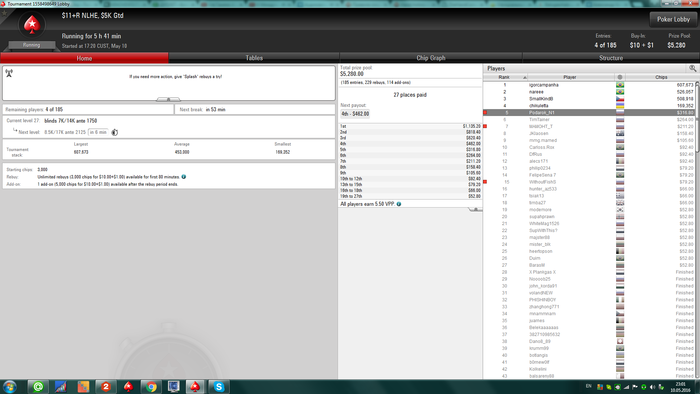Image resolution: width=700 pixels, height=394 pixels.
Task: Select player igorcampanha row
Action: point(589,85)
